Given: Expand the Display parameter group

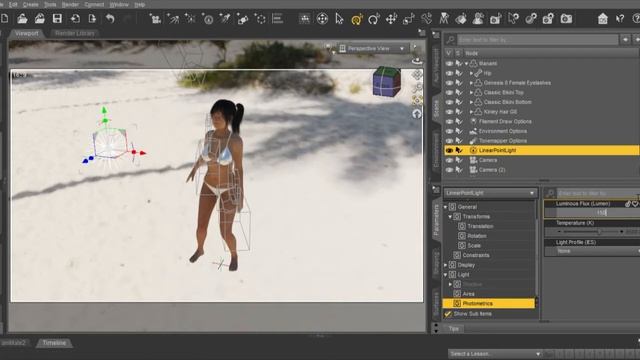Looking at the screenshot, I should click(446, 265).
